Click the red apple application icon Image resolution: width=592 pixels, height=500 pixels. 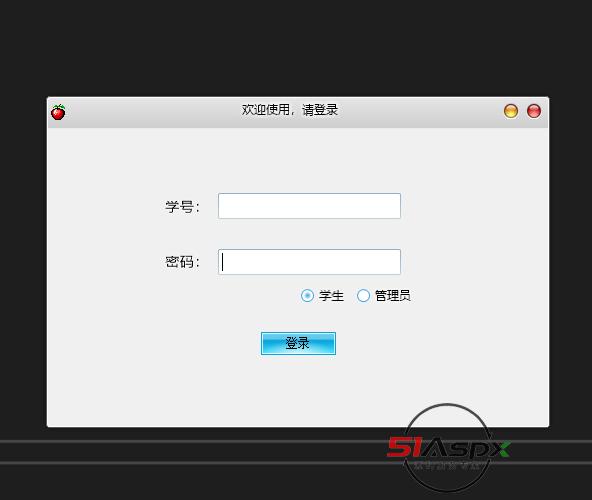tap(58, 112)
